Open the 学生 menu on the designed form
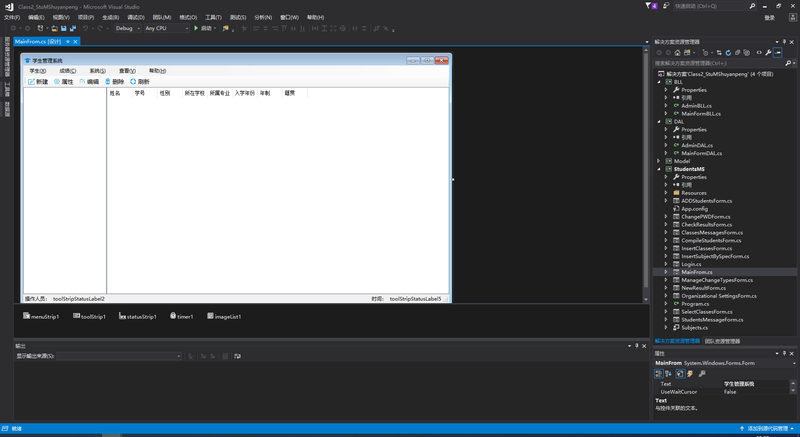Screen dimensions: 800x437 (x=38, y=71)
